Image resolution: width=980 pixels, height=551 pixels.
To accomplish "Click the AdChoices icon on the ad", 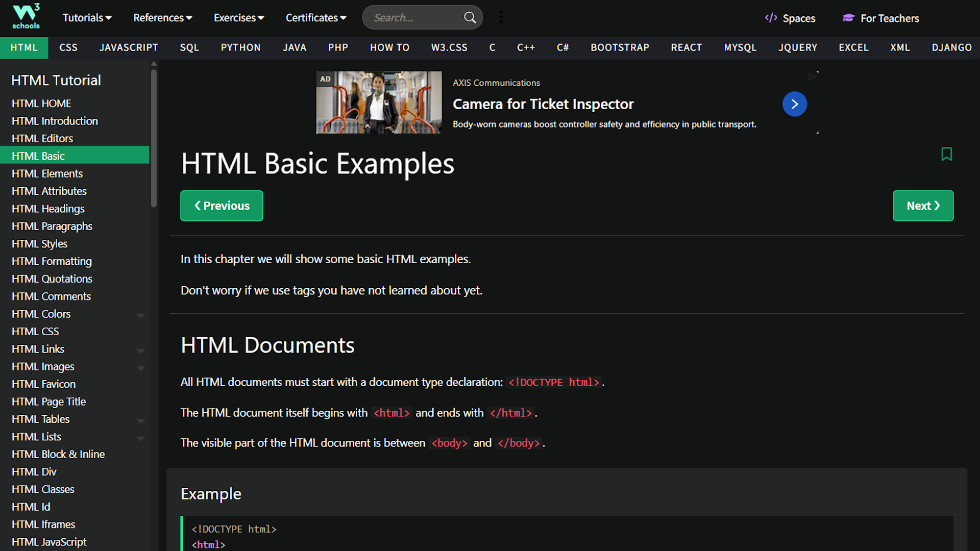I will 813,77.
